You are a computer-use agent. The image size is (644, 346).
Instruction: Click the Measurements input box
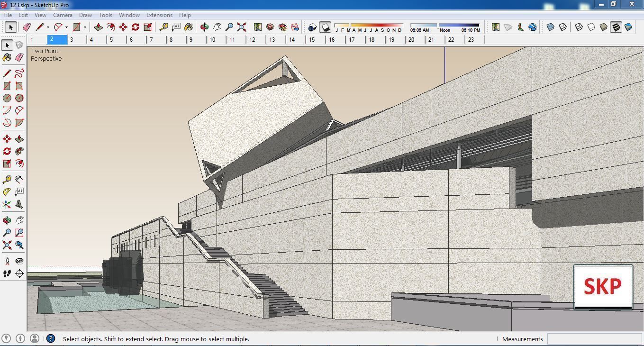click(x=594, y=339)
